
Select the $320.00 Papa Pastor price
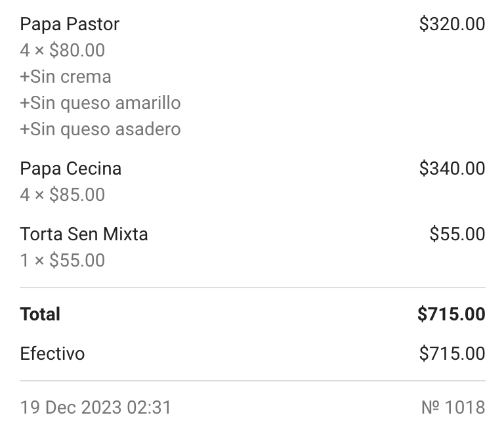(x=451, y=24)
